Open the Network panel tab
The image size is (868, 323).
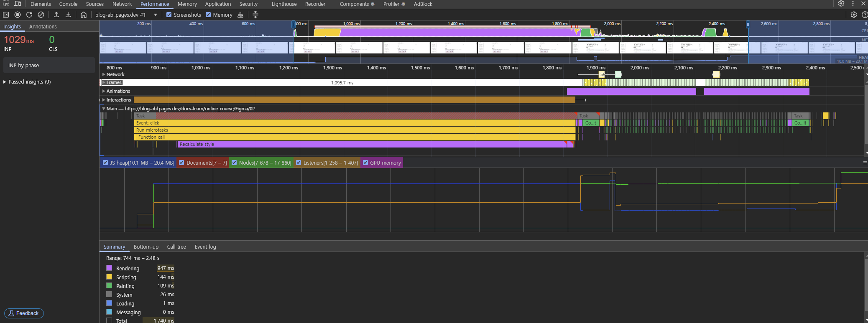tap(122, 4)
